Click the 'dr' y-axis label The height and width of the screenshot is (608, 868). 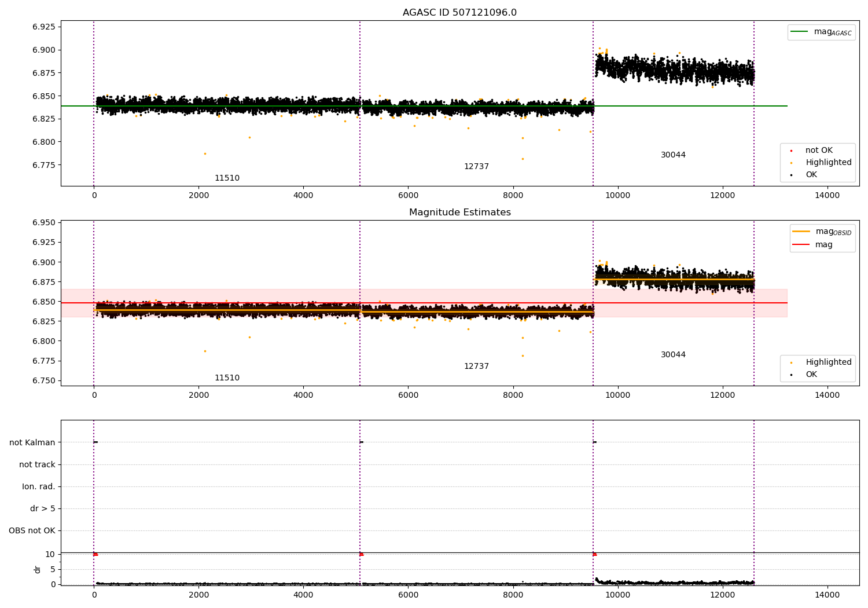pos(38,569)
